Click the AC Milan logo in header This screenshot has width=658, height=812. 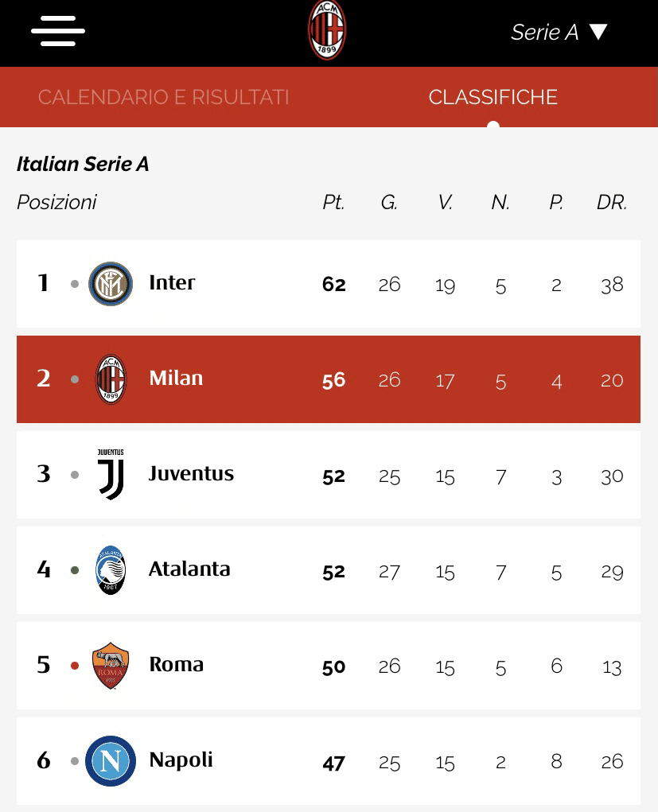pyautogui.click(x=327, y=31)
